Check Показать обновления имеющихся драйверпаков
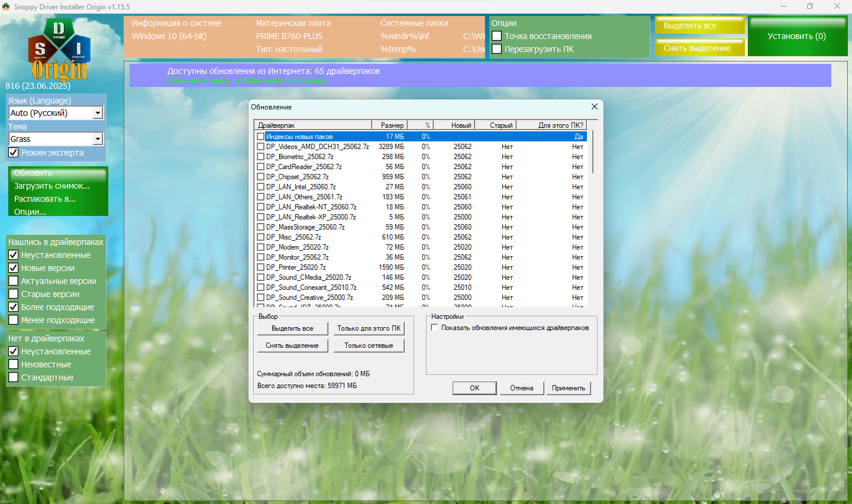The height and width of the screenshot is (504, 852). [x=435, y=328]
